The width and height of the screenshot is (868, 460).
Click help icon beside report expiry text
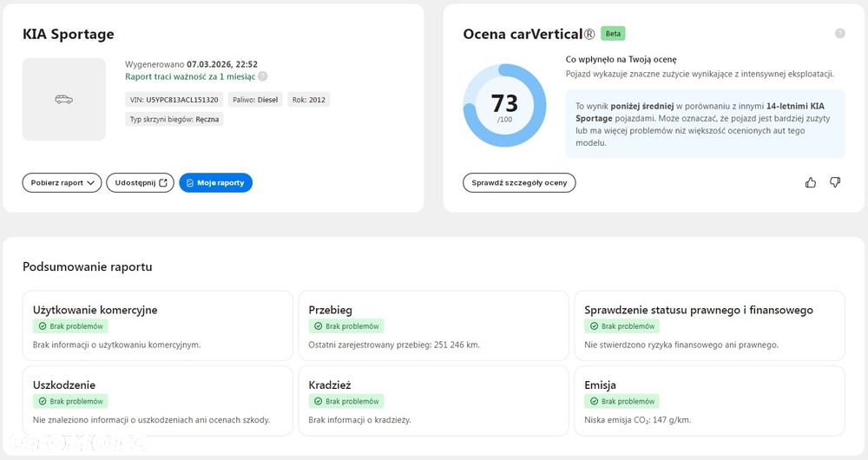point(263,76)
